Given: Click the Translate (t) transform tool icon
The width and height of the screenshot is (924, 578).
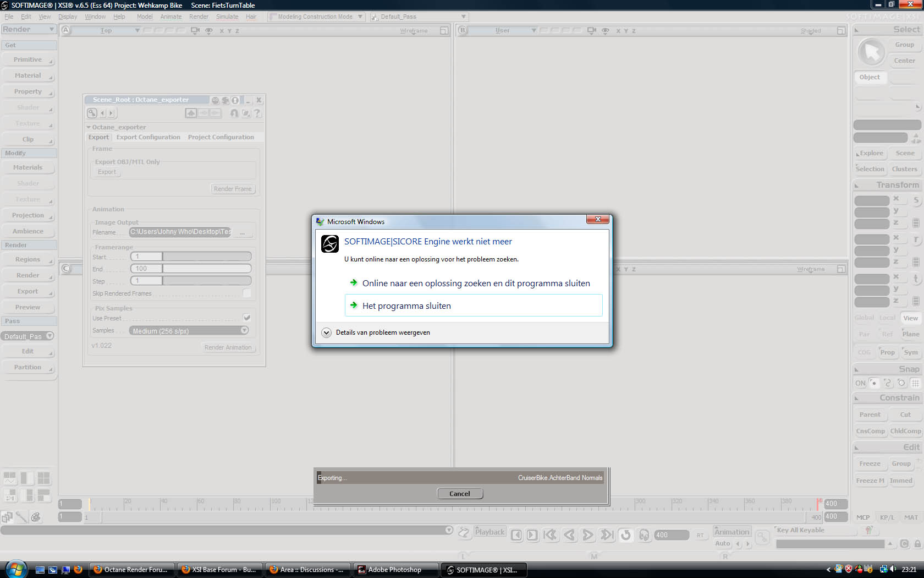Looking at the screenshot, I should click(x=916, y=279).
